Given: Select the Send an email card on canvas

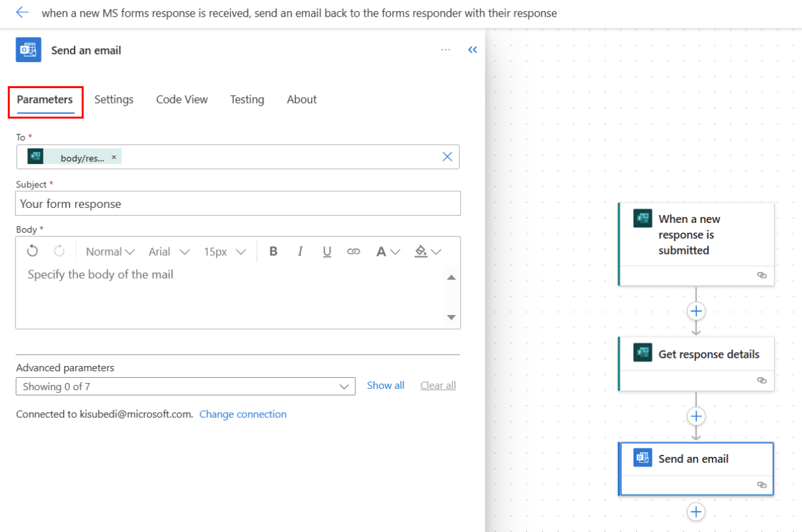Looking at the screenshot, I should pyautogui.click(x=696, y=468).
